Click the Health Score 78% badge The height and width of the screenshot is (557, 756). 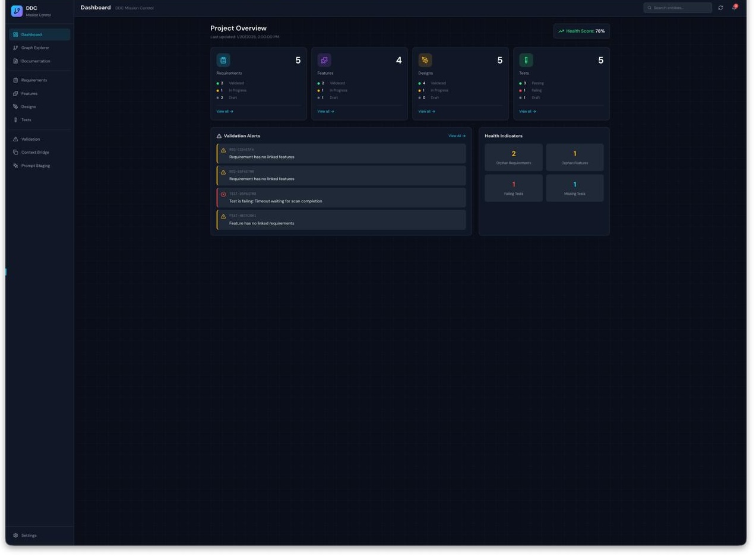[581, 31]
